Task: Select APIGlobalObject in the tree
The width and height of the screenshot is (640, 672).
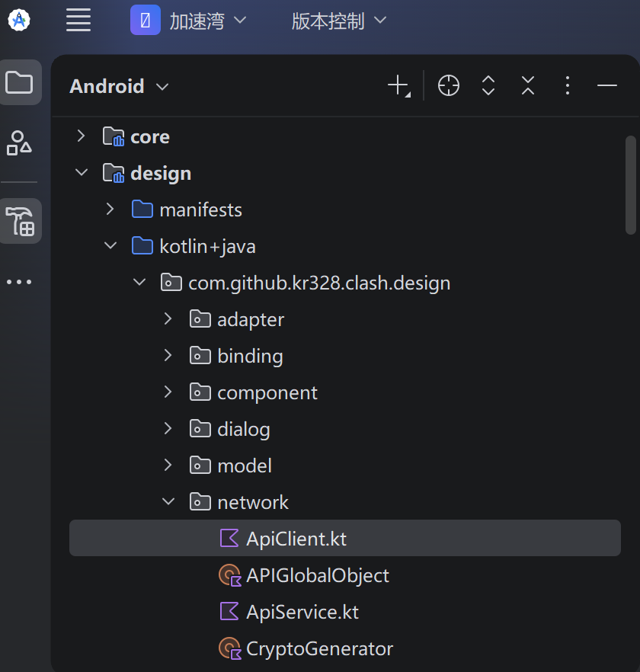Action: (318, 575)
